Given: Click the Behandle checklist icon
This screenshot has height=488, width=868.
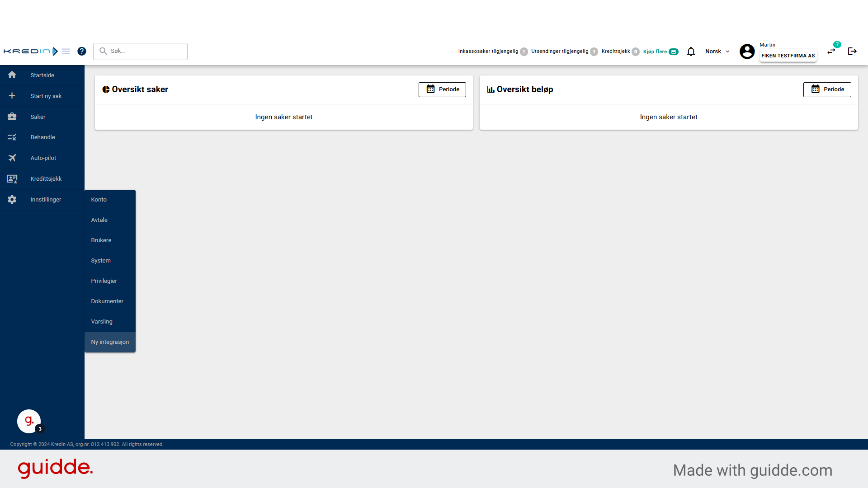Looking at the screenshot, I should 12,137.
